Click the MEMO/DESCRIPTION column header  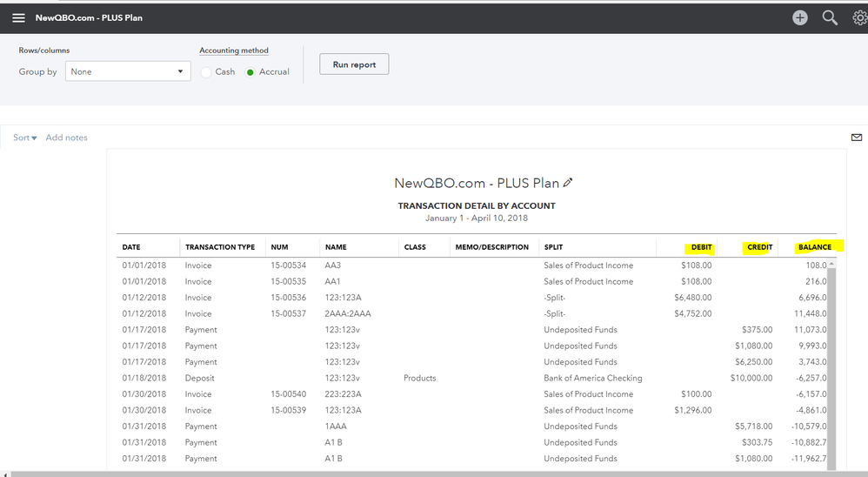492,247
